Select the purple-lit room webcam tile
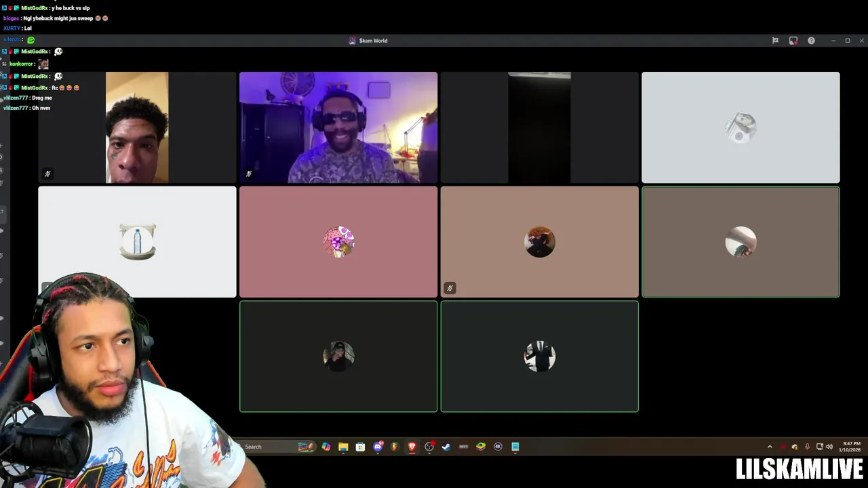 coord(338,127)
